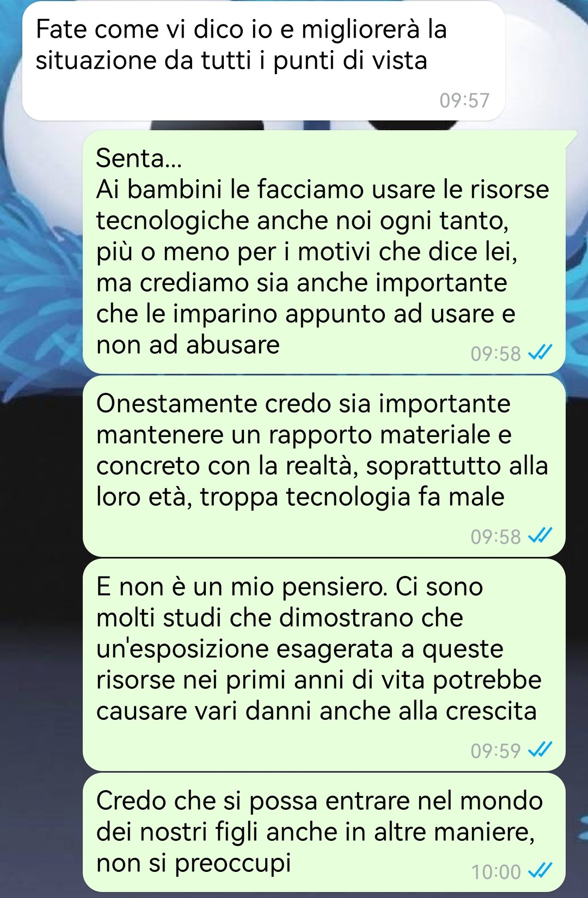This screenshot has height=898, width=588.
Task: Tap the 10:00 timestamp on last message
Action: (496, 872)
